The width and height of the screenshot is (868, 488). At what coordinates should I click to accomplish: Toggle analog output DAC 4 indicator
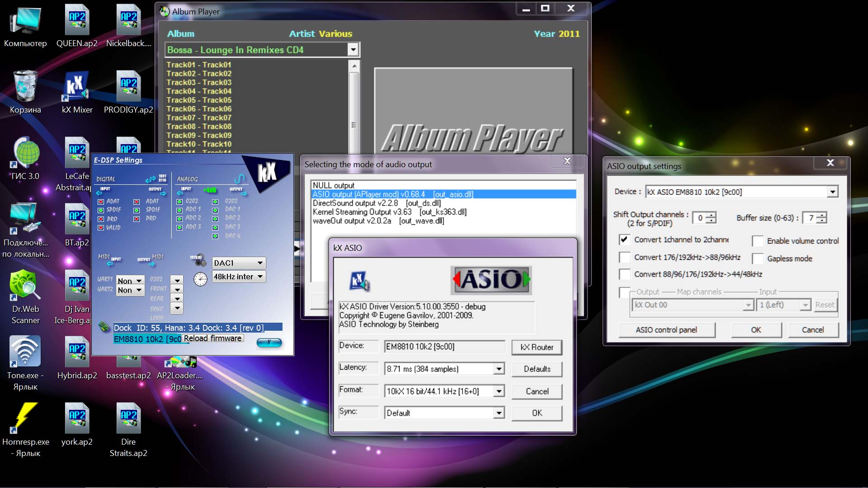click(215, 236)
